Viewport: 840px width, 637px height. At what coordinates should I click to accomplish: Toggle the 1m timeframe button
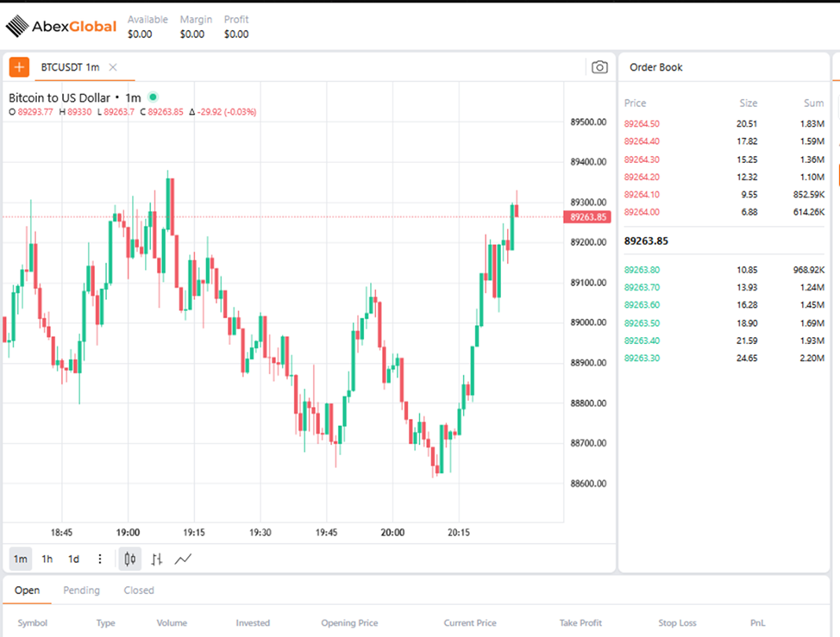(20, 559)
